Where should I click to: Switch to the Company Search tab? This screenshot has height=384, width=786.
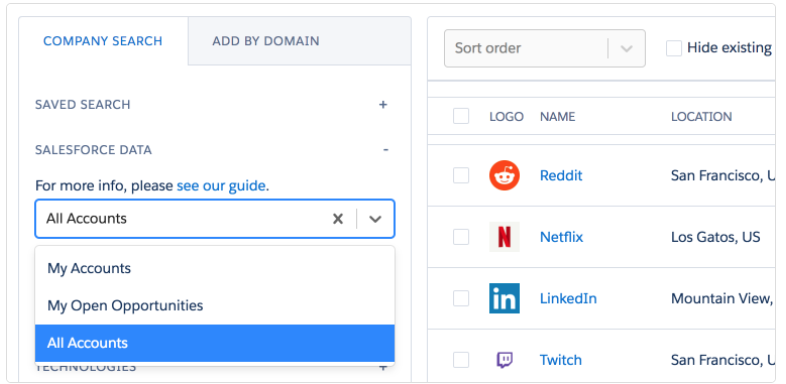click(103, 41)
